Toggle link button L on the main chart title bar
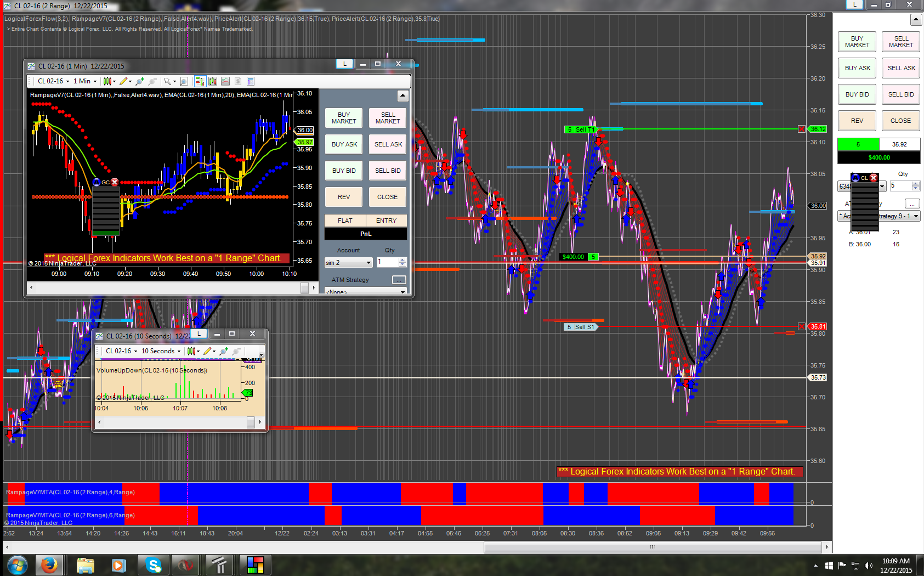The width and height of the screenshot is (924, 576). click(854, 4)
